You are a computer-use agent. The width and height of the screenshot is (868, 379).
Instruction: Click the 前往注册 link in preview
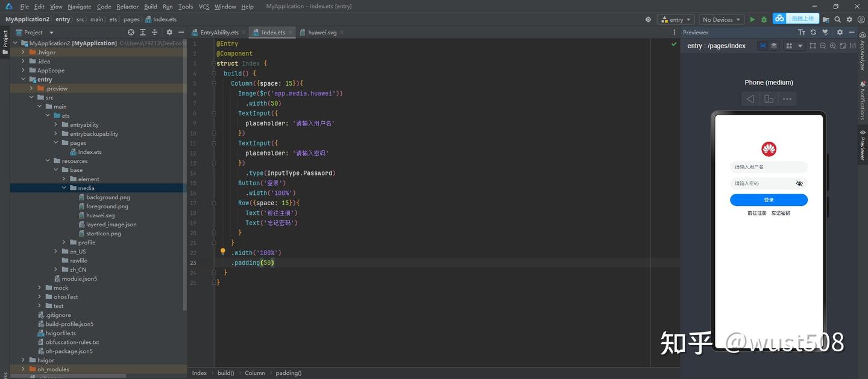(756, 213)
